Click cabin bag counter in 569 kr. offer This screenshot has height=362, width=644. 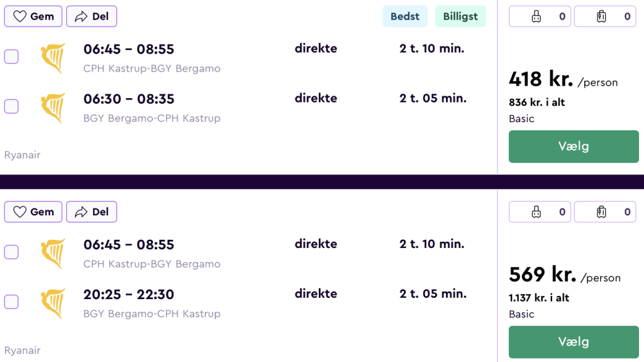tap(540, 212)
